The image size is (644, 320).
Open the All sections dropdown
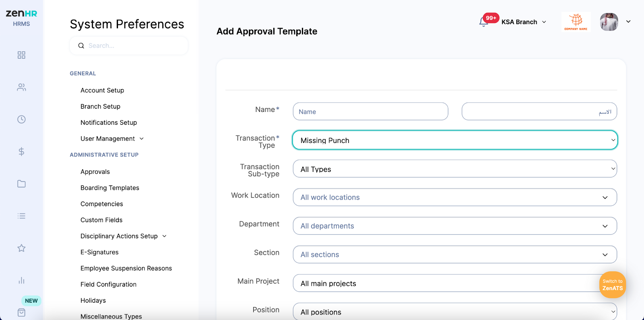455,254
